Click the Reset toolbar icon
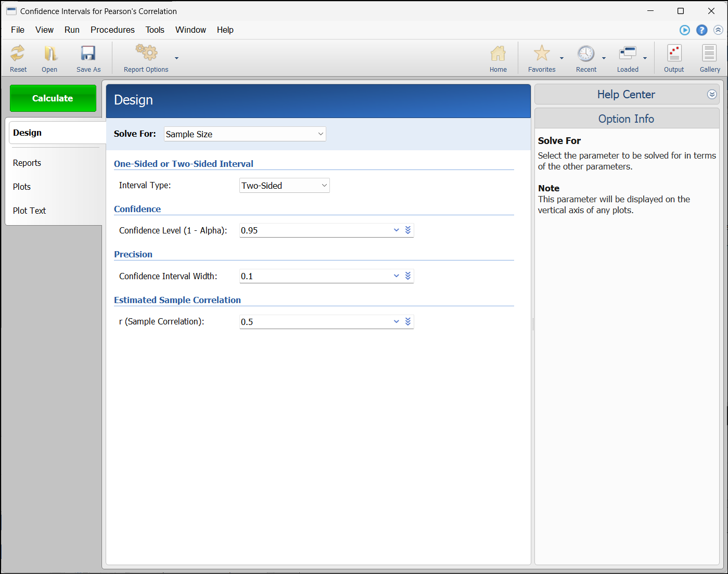This screenshot has height=574, width=728. 18,54
